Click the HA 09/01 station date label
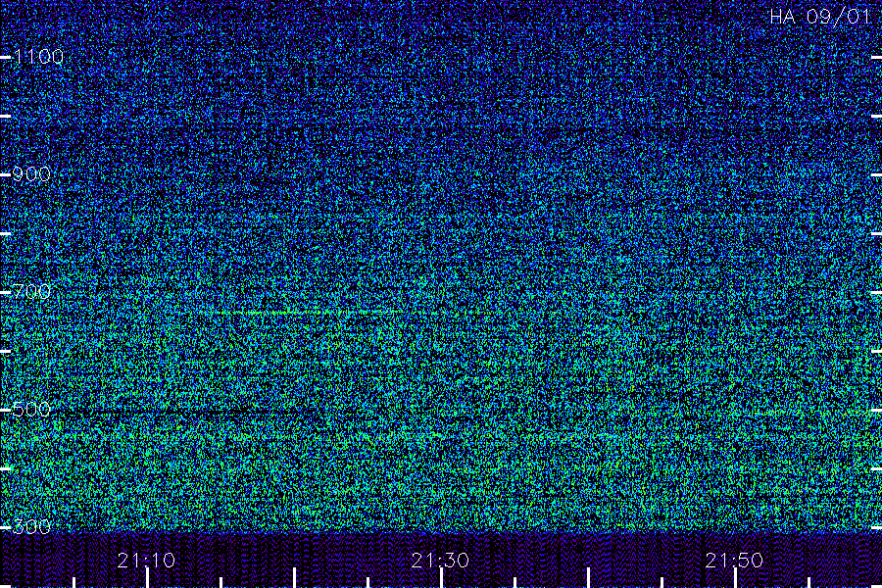The width and height of the screenshot is (882, 588). (x=820, y=17)
